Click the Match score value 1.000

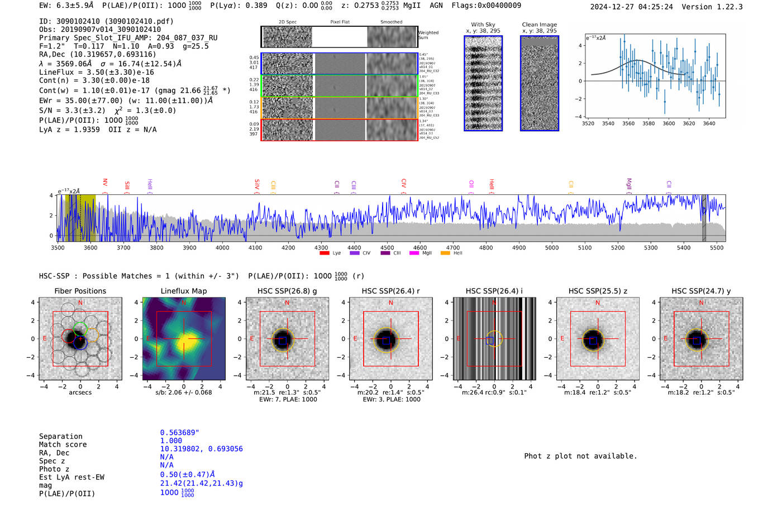[x=171, y=440]
